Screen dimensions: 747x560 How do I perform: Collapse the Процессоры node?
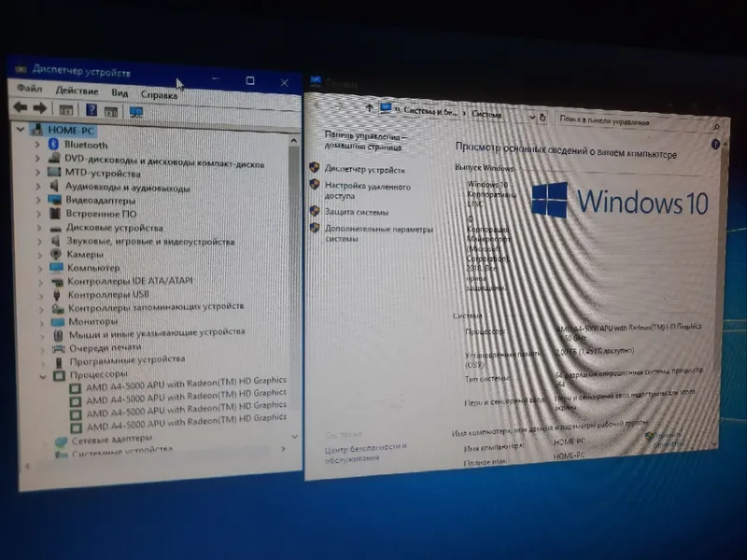pyautogui.click(x=43, y=377)
